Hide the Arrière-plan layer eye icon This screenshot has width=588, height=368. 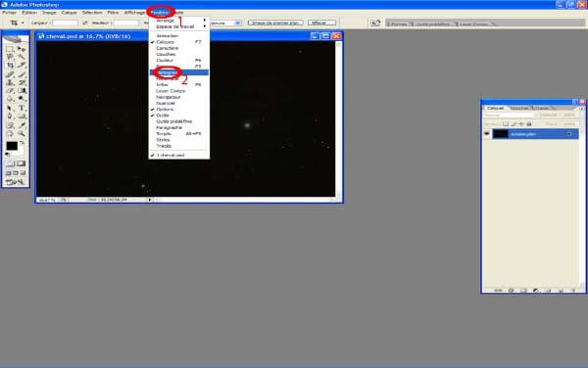pos(487,134)
